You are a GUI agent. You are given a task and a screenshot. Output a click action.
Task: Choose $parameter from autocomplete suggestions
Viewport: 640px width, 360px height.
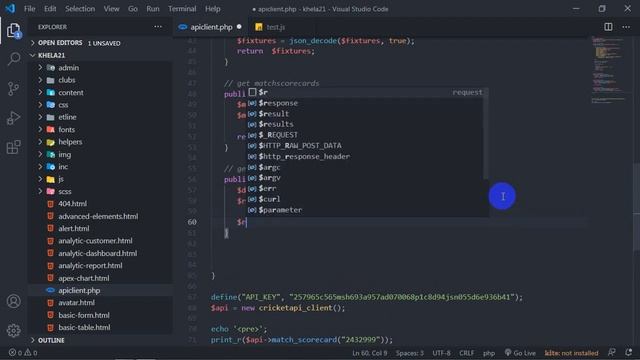tap(365, 210)
